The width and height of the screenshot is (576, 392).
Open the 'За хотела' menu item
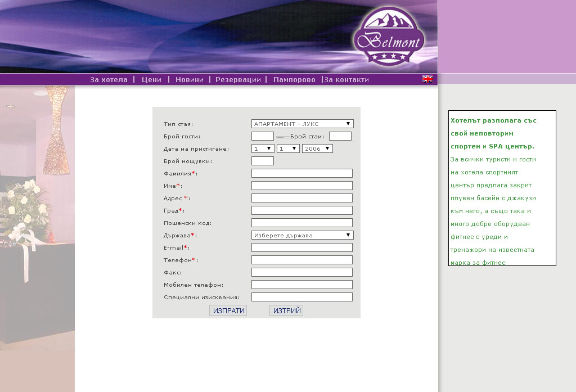point(109,80)
